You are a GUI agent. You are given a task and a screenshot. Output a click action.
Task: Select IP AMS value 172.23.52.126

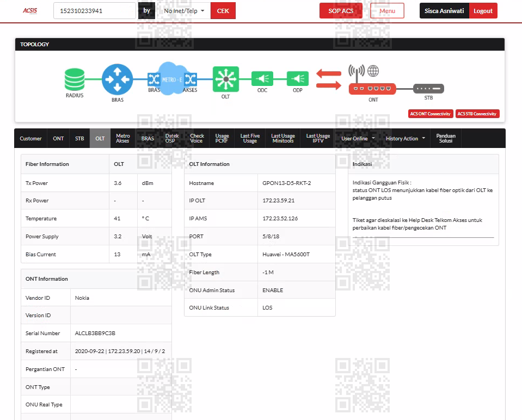[280, 218]
